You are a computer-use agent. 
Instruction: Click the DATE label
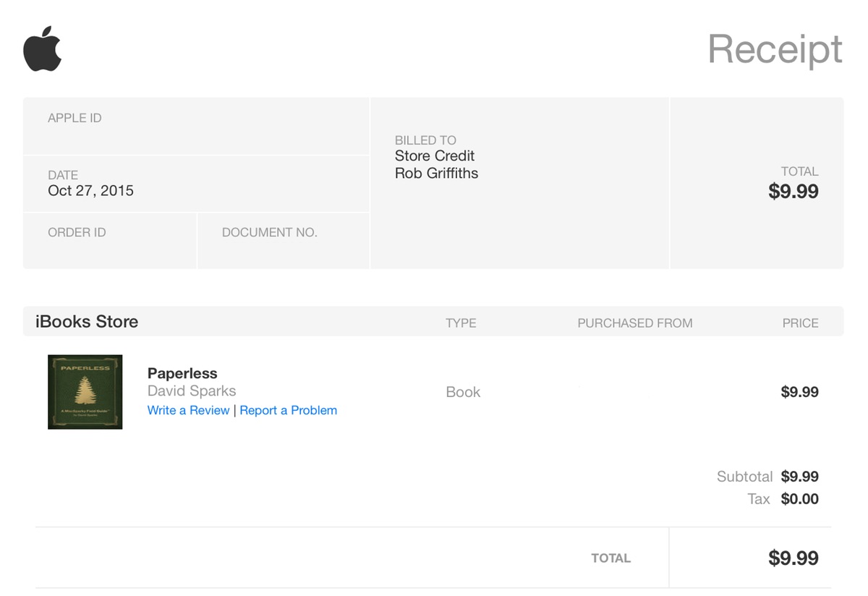63,175
